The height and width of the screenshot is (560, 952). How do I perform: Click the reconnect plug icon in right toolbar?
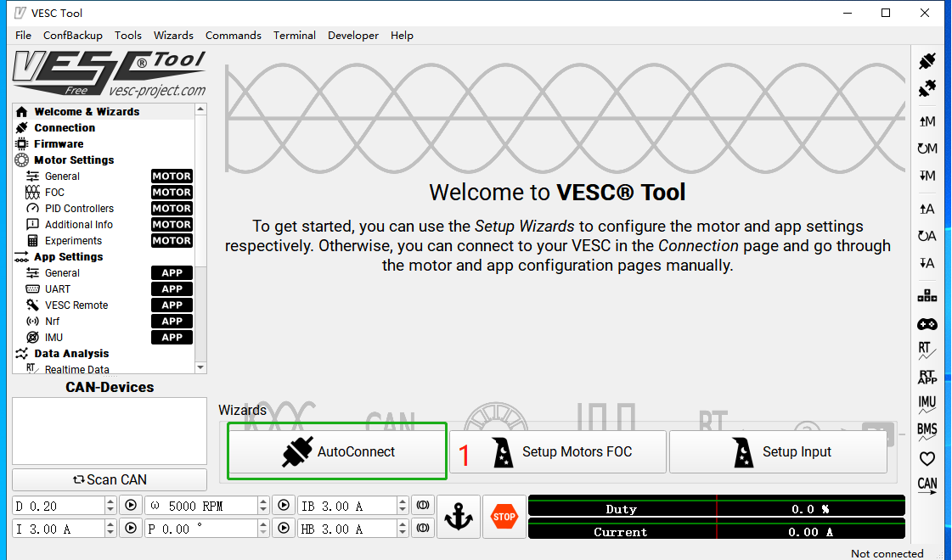(927, 62)
